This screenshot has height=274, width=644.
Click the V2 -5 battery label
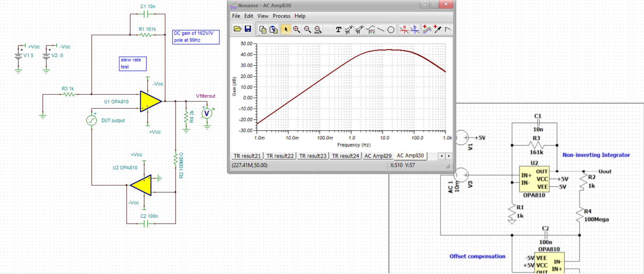point(57,55)
